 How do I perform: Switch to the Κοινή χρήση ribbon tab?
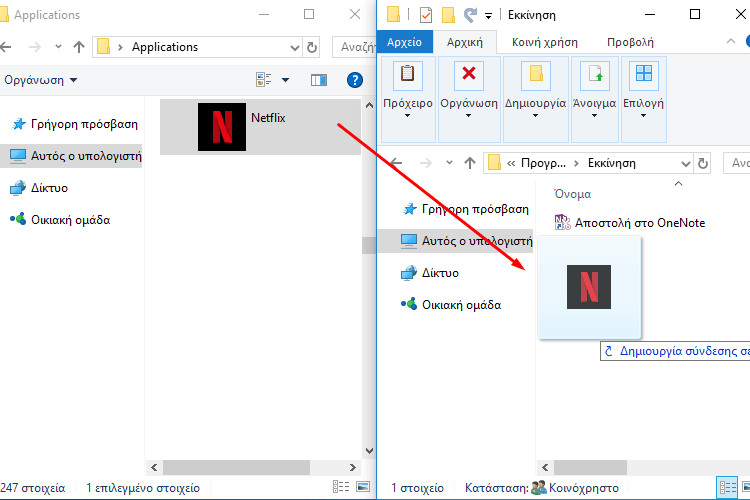(x=545, y=42)
